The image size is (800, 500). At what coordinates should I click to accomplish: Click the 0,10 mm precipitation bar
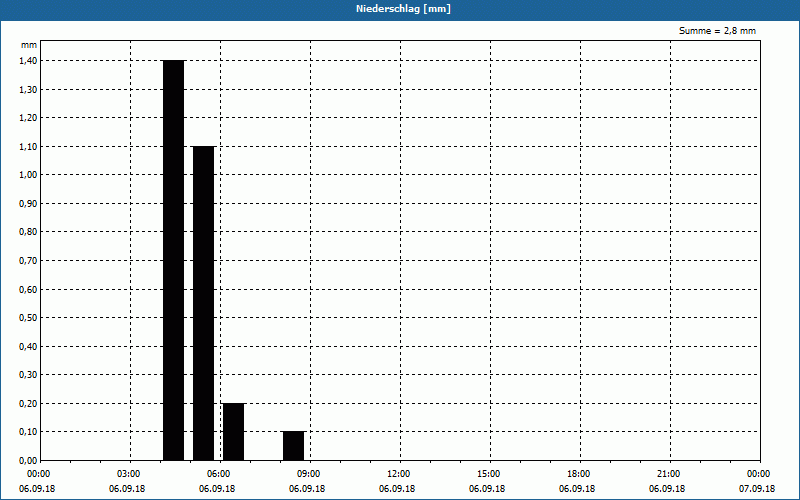pos(293,446)
